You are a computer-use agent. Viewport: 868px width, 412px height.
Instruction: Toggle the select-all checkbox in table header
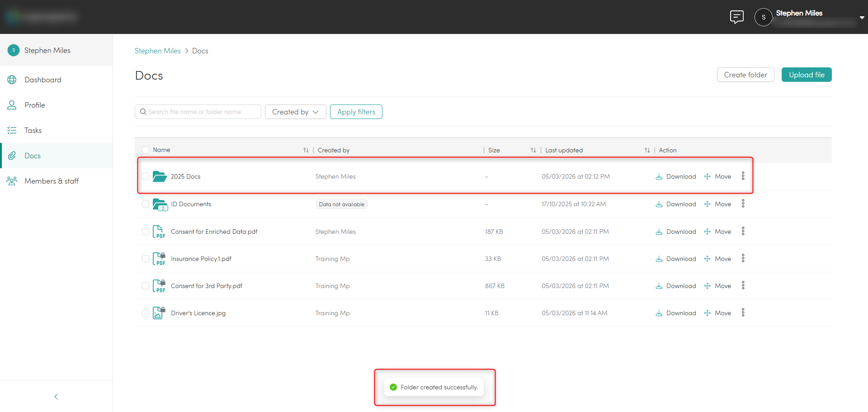[x=146, y=150]
